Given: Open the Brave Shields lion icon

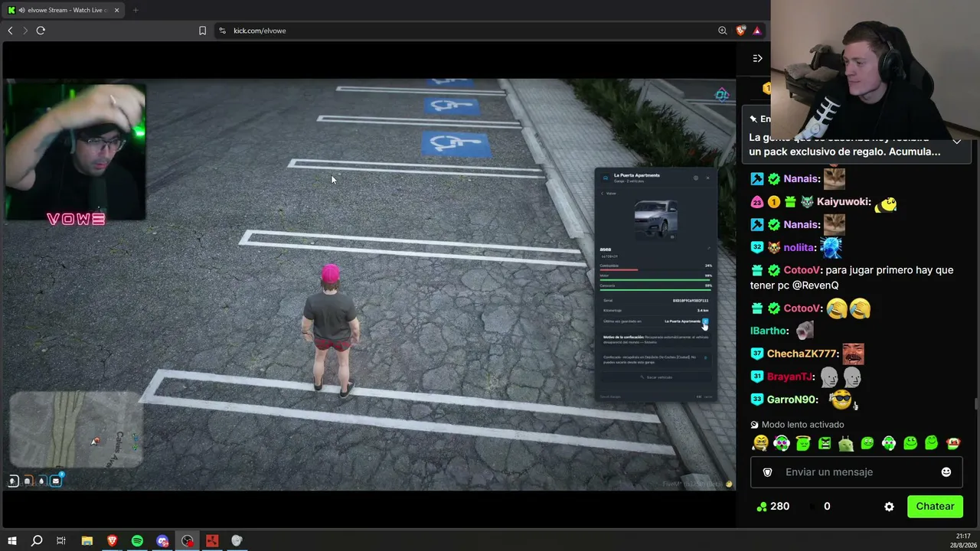Looking at the screenshot, I should (x=740, y=31).
